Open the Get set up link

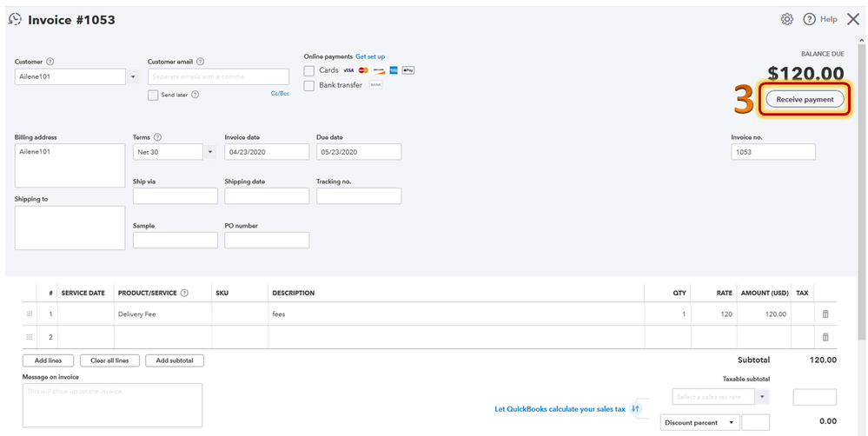pos(370,56)
